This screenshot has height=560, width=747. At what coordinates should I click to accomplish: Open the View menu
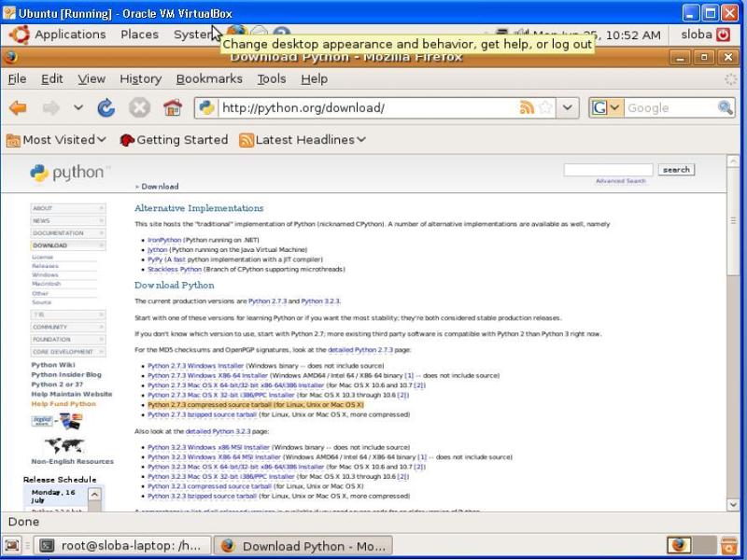click(x=92, y=79)
